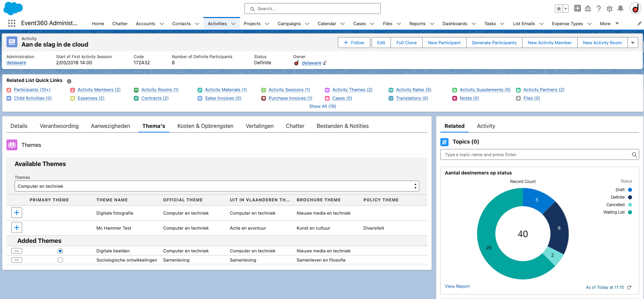Switch to the Aanwezigheden tab
Image resolution: width=644 pixels, height=299 pixels.
110,126
